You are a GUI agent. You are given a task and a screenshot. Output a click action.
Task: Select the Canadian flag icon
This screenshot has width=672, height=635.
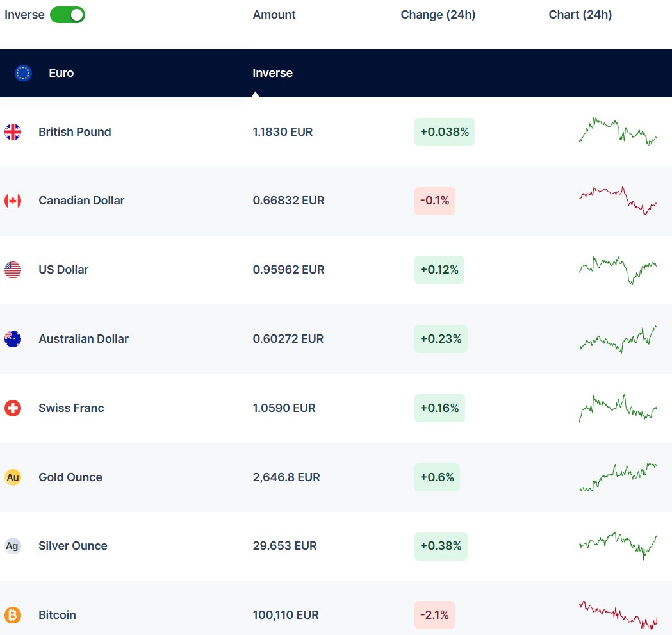pyautogui.click(x=13, y=201)
